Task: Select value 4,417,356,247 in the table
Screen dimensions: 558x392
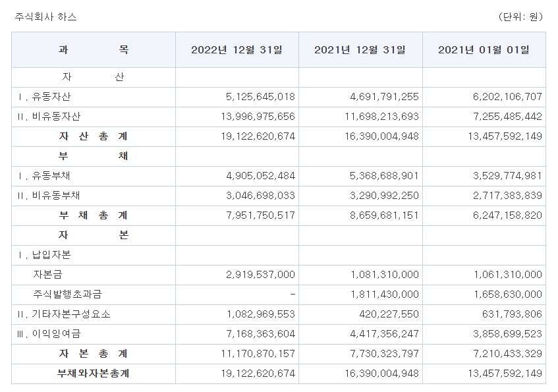Action: [384, 334]
